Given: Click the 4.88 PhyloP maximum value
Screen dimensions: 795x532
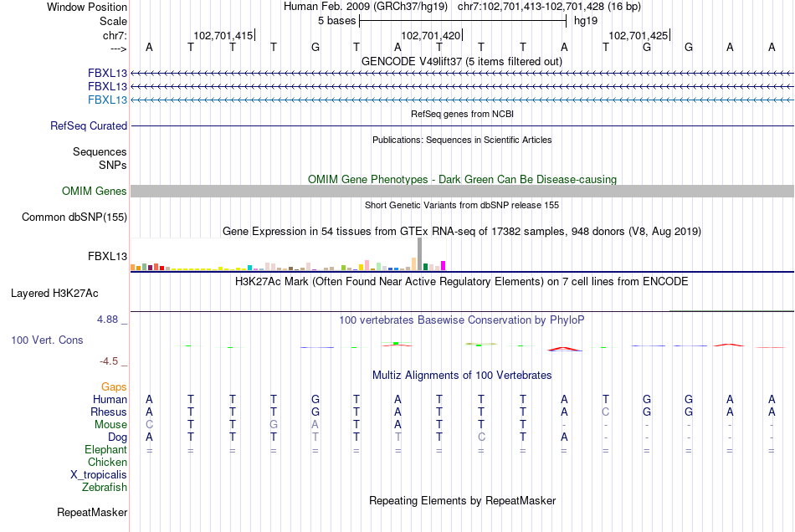Looking at the screenshot, I should pos(107,320).
